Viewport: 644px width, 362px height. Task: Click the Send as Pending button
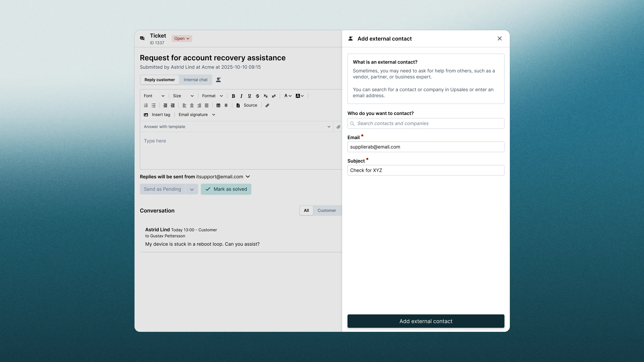click(x=162, y=189)
